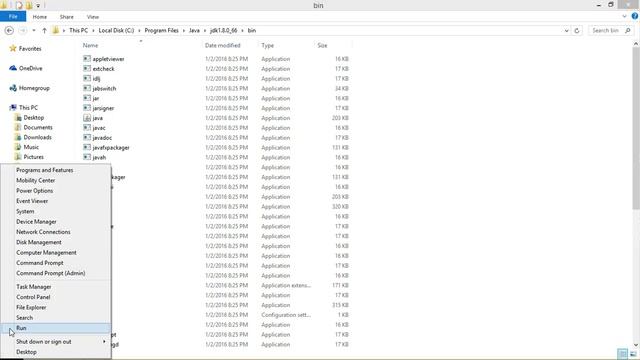Image resolution: width=640 pixels, height=360 pixels.
Task: Open the Home ribbon tab
Action: (x=40, y=17)
